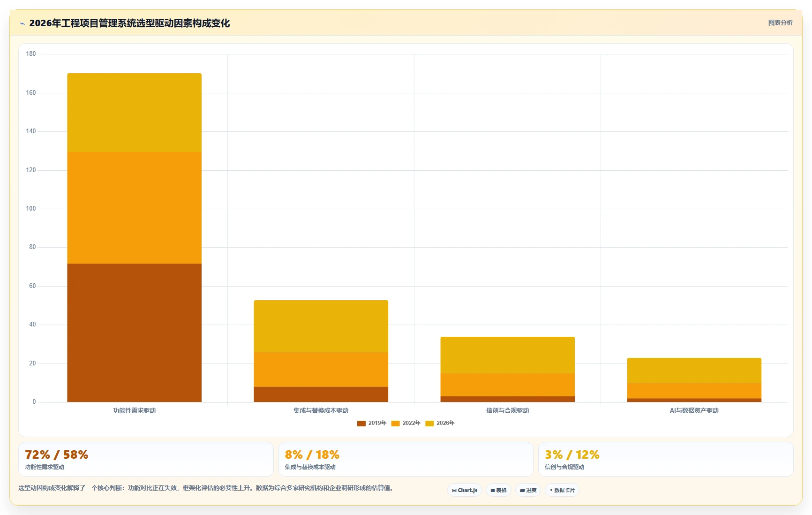Screen dimensions: 812x515
Task: Click the 2026年 segment of 功能性需求驱动 bar
Action: [x=135, y=113]
